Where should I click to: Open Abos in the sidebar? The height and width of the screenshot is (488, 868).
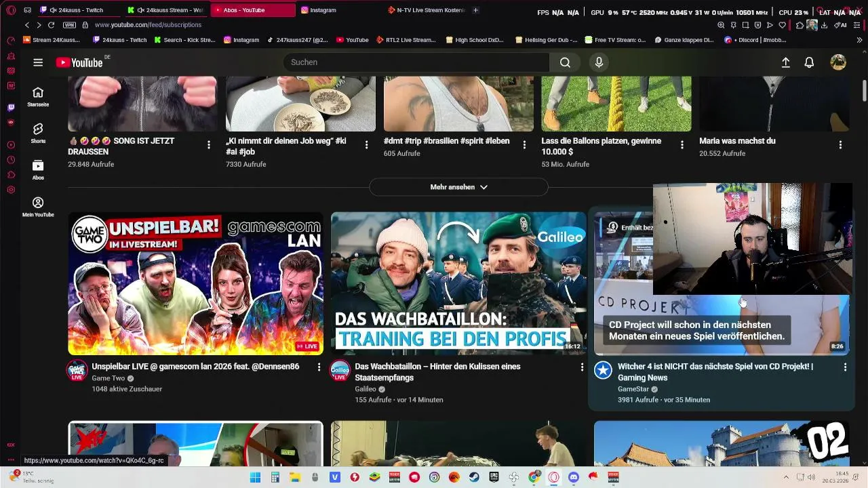(38, 169)
